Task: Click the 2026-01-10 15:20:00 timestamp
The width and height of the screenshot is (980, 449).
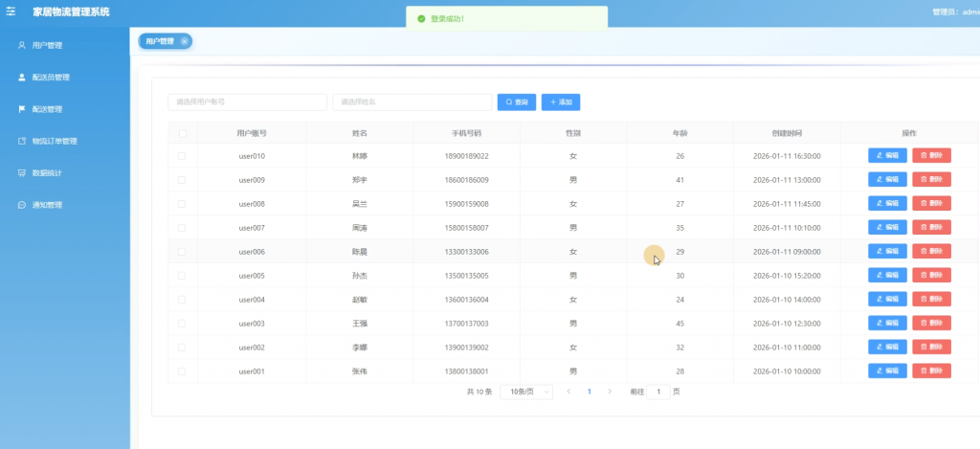Action: [787, 276]
